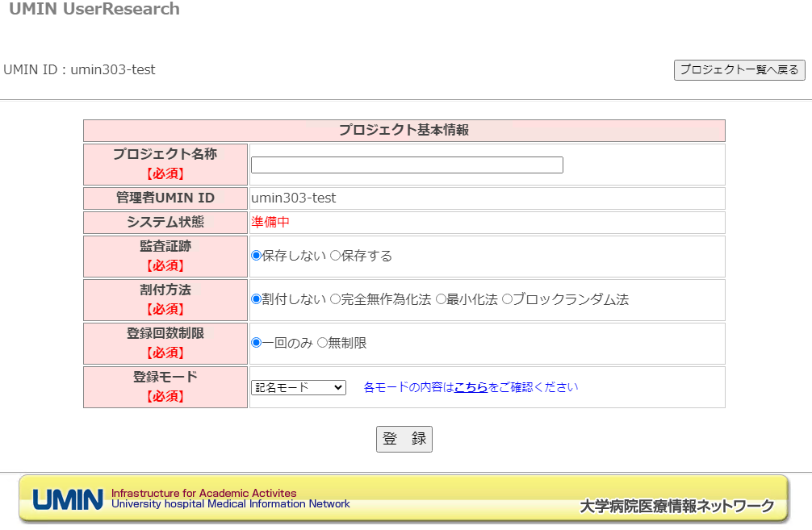
Task: Click the プロジェクト基本情報 table header
Action: coord(404,131)
